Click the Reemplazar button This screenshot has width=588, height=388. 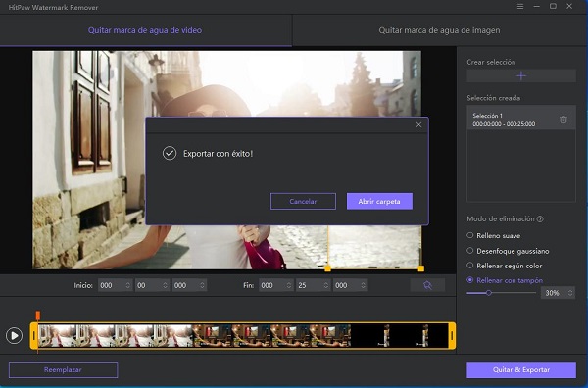click(63, 369)
